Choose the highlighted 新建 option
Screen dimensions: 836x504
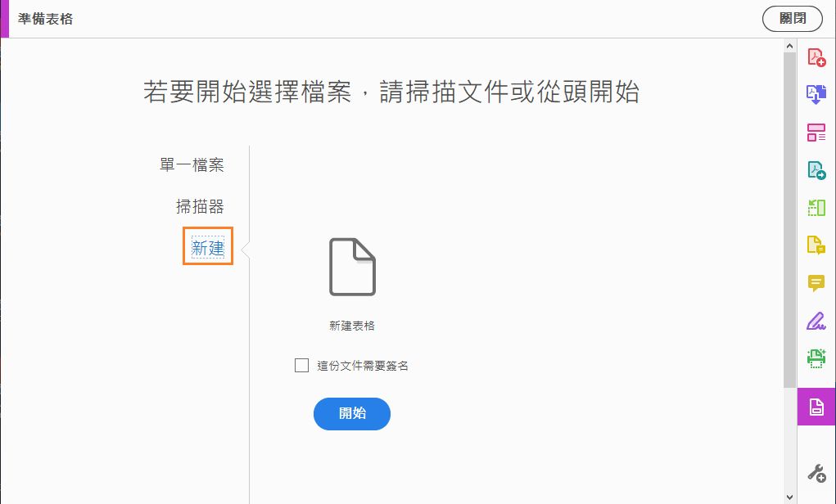pyautogui.click(x=207, y=246)
